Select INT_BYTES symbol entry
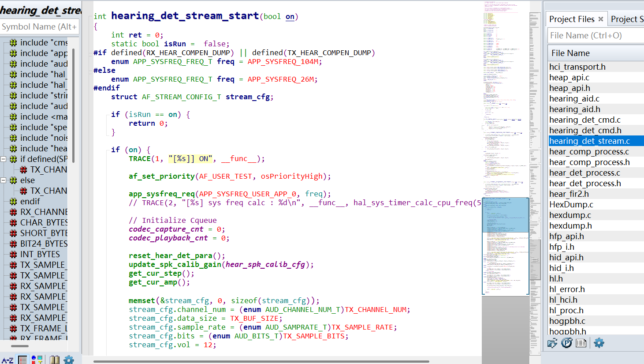644x364 pixels. (x=35, y=254)
